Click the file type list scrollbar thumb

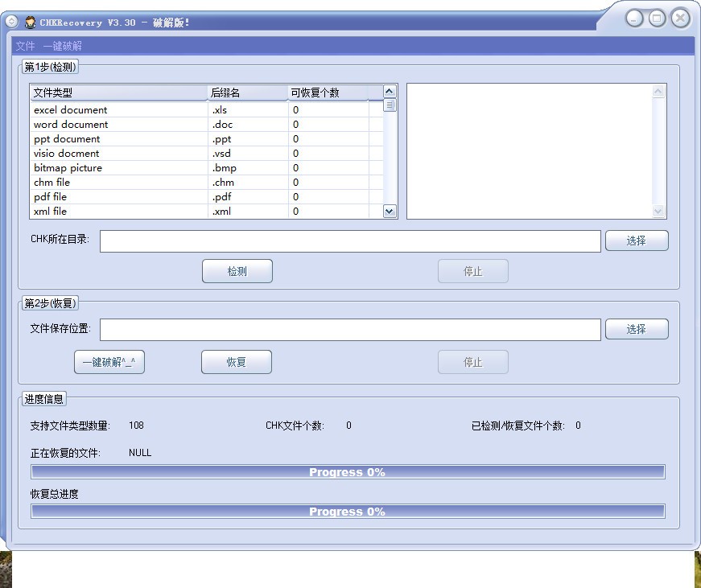390,105
